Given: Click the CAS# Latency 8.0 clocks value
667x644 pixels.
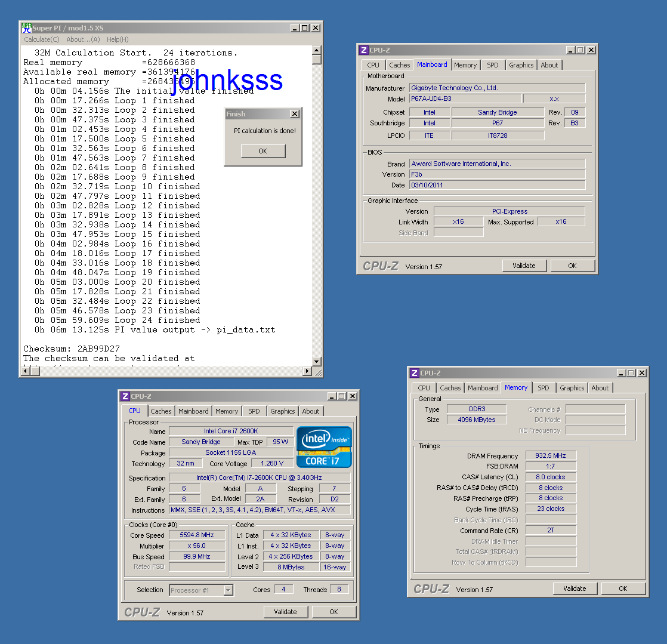Looking at the screenshot, I should (551, 477).
